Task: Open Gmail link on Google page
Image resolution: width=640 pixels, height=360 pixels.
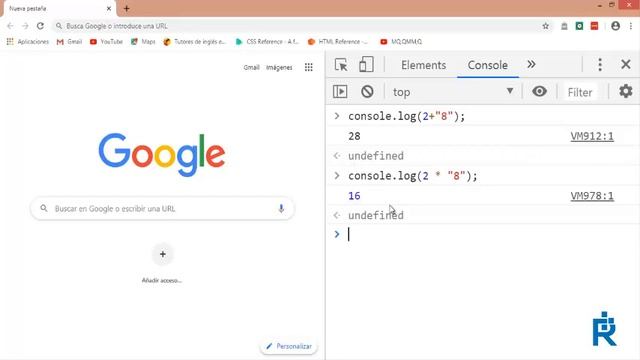Action: tap(251, 67)
